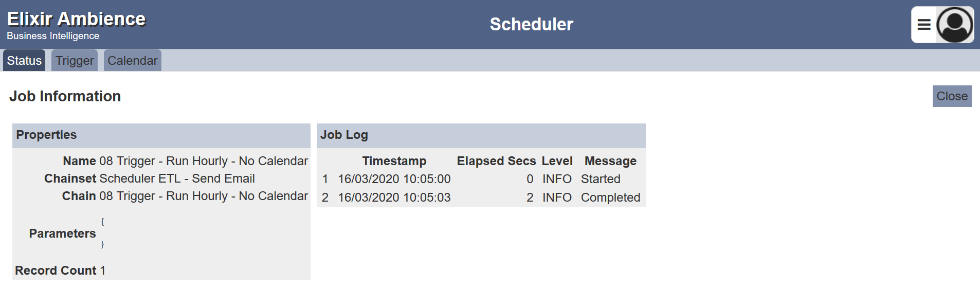Select the Properties panel header
The image size is (980, 287).
161,135
